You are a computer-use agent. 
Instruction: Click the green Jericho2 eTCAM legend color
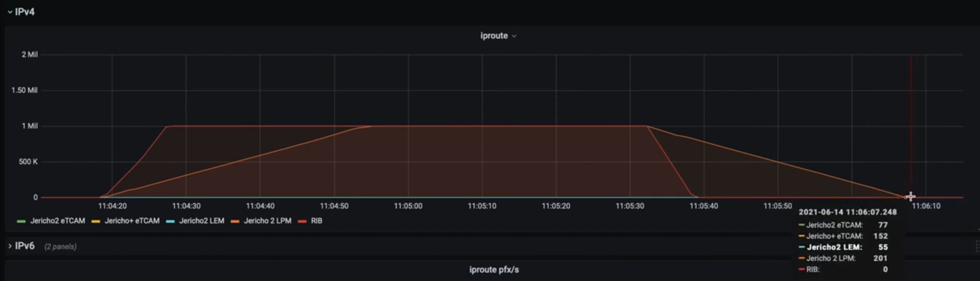tap(21, 221)
